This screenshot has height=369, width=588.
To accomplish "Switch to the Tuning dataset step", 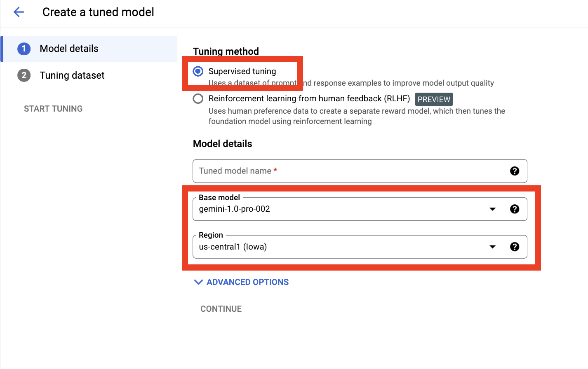I will (x=72, y=75).
